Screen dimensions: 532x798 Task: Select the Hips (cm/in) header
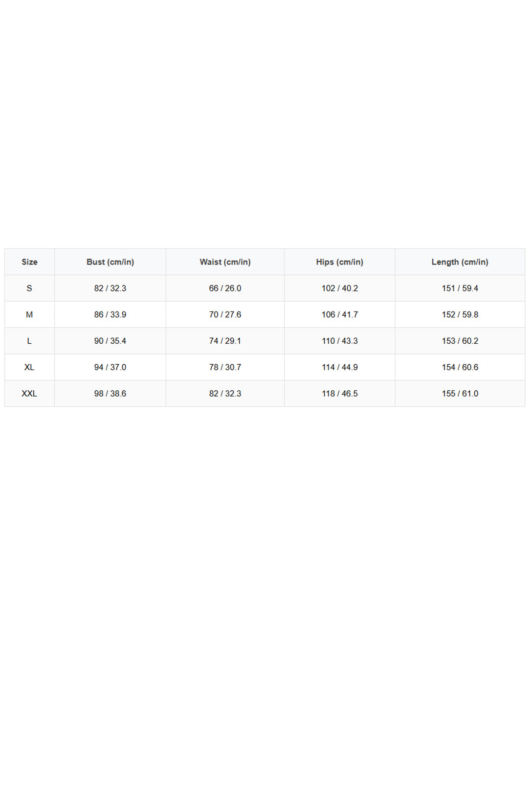click(x=339, y=262)
